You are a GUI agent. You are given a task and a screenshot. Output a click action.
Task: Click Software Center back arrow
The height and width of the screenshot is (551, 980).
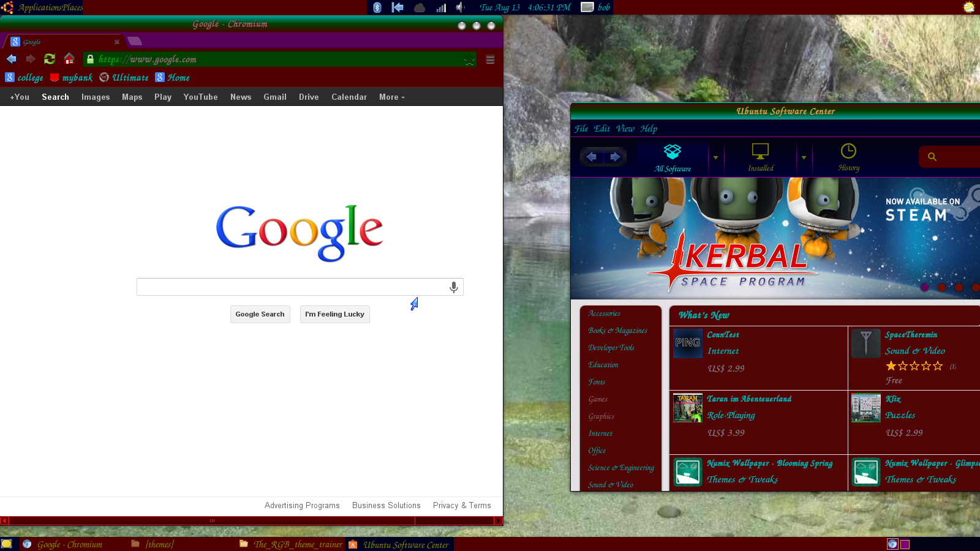click(592, 157)
